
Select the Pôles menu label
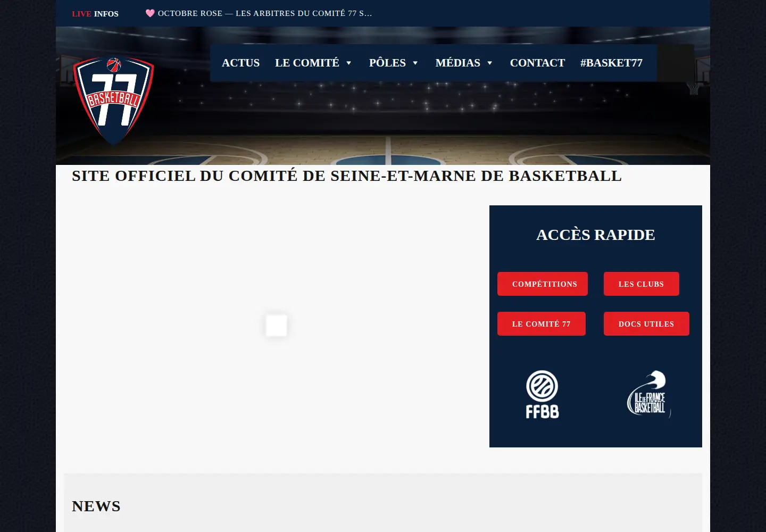pyautogui.click(x=387, y=63)
